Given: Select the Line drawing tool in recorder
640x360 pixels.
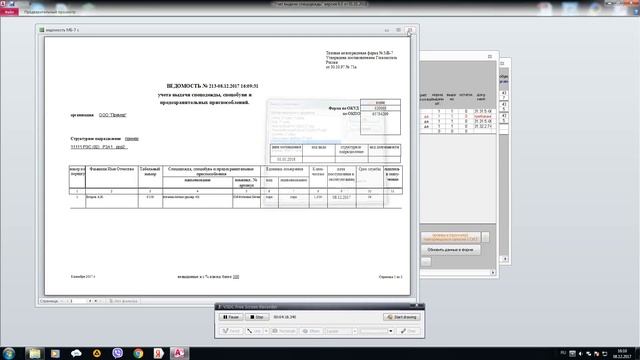Looking at the screenshot, I should coord(254,331).
